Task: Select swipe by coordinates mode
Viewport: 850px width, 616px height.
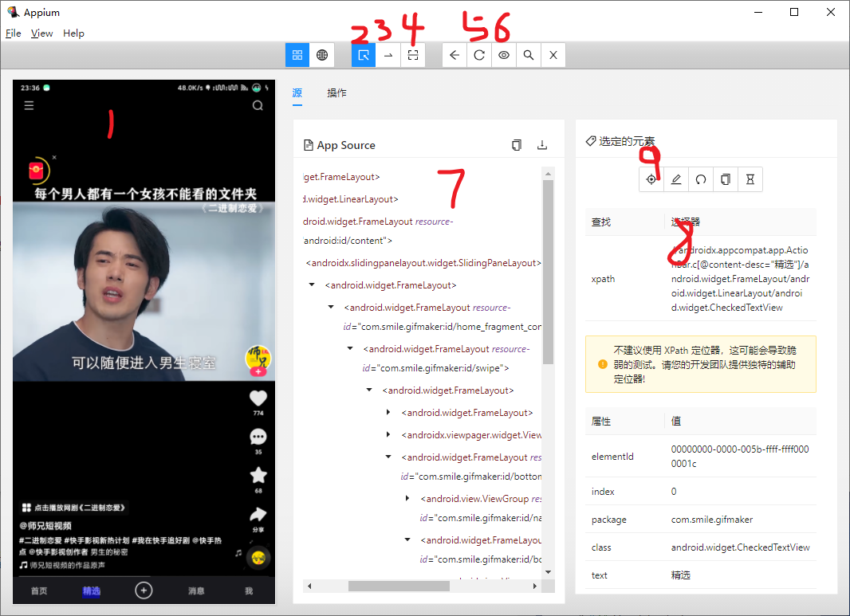Action: pos(388,55)
